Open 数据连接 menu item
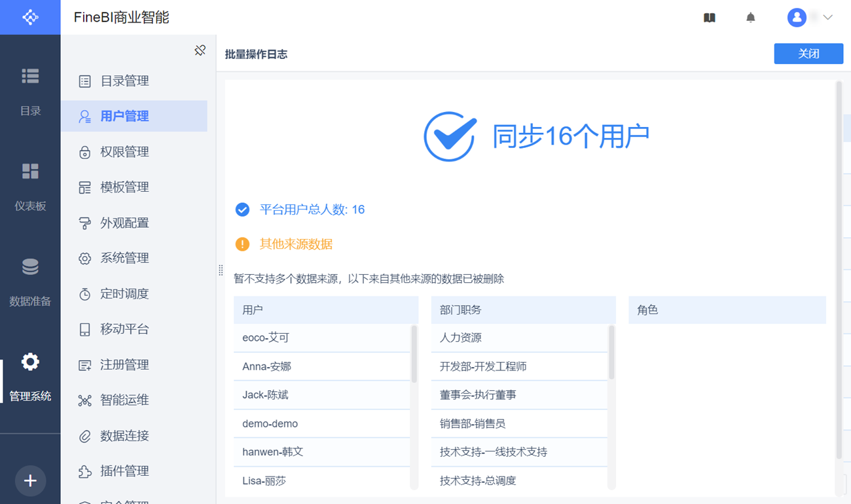Screen dimensions: 851x504 point(124,436)
